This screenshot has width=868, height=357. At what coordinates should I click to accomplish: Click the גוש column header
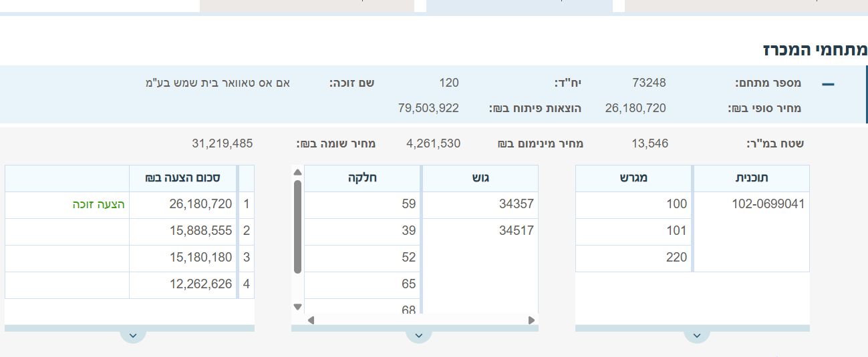[x=480, y=178]
